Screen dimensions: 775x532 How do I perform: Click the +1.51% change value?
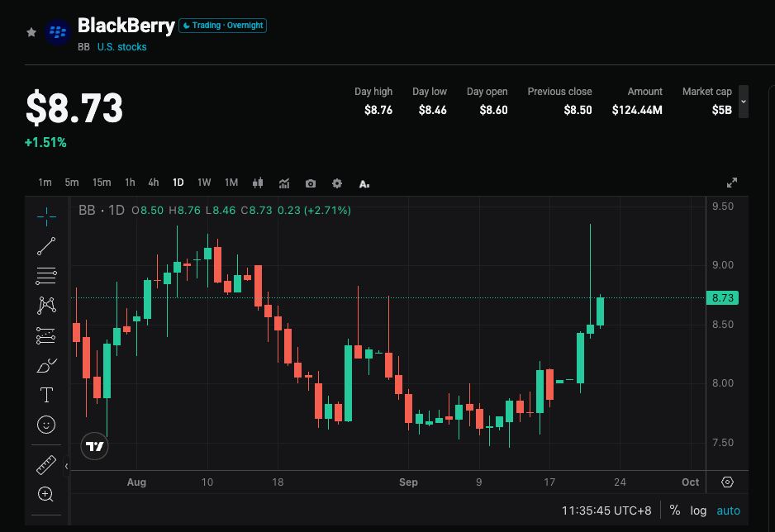pos(45,142)
